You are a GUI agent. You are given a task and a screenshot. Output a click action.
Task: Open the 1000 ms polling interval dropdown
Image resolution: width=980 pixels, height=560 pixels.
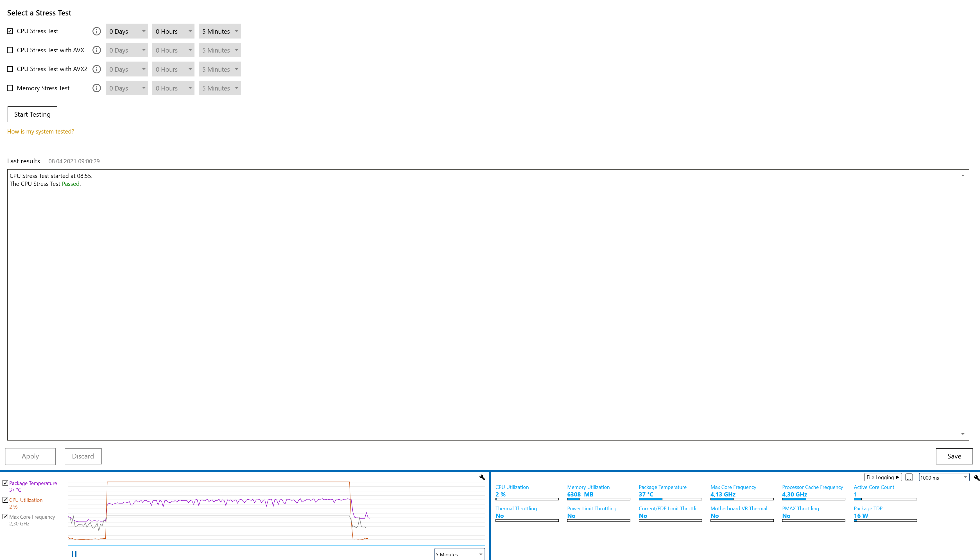point(943,477)
